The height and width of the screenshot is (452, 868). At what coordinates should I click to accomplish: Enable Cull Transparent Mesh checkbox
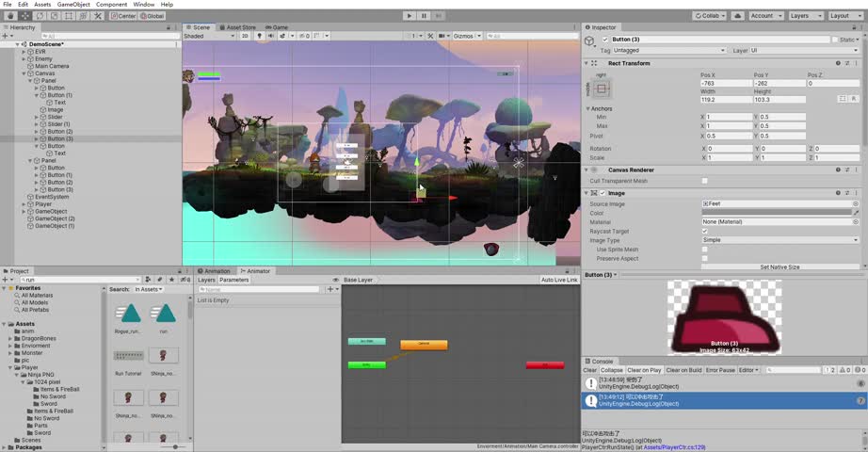pos(705,181)
